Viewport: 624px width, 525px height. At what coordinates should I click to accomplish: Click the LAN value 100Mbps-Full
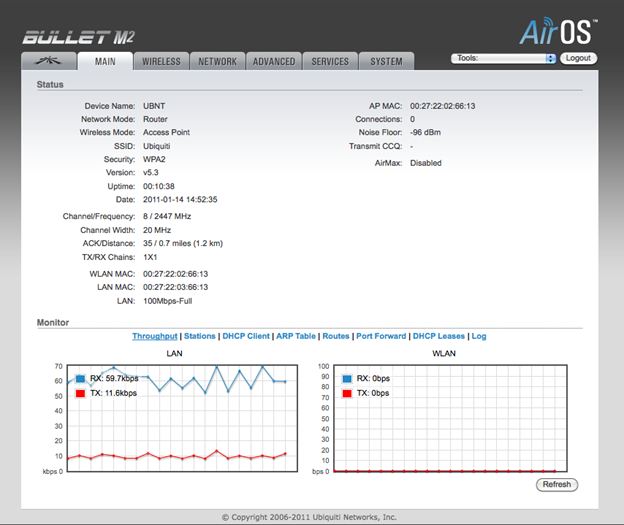168,301
